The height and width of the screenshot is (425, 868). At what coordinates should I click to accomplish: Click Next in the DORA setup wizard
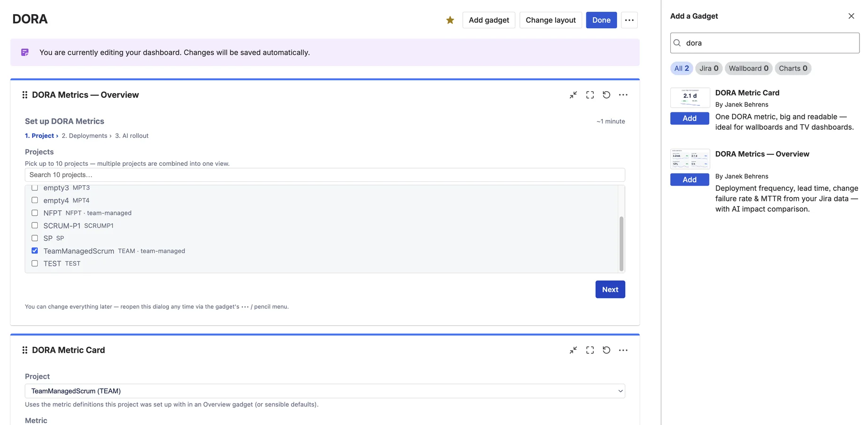tap(610, 289)
